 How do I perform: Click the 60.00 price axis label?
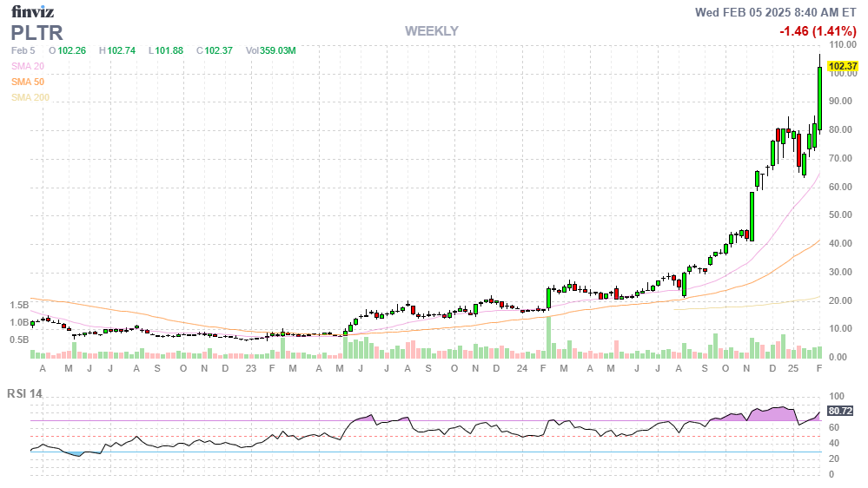(x=840, y=187)
